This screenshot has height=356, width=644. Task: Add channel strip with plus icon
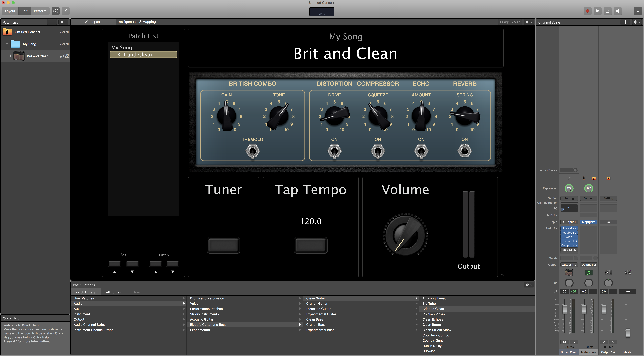click(x=625, y=22)
